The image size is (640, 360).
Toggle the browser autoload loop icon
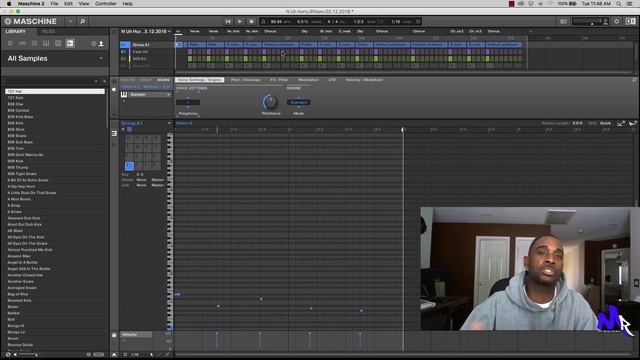(x=8, y=355)
